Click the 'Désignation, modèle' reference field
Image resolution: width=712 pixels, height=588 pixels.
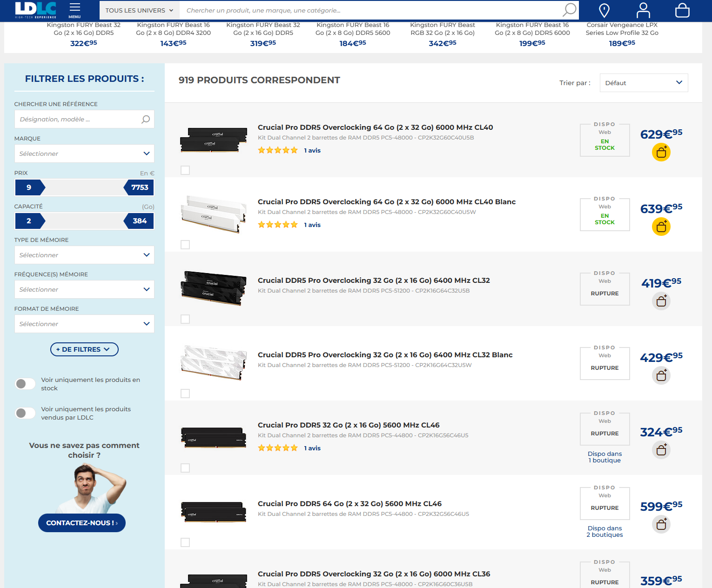[78, 119]
